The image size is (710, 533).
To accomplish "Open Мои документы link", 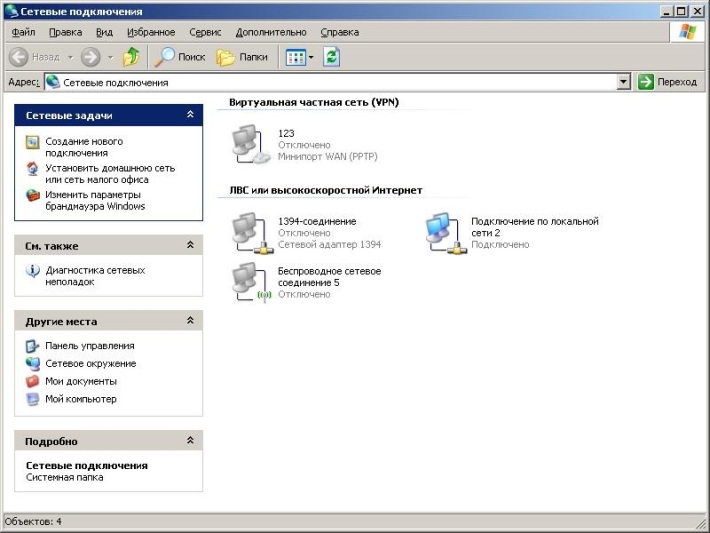I will tap(81, 381).
